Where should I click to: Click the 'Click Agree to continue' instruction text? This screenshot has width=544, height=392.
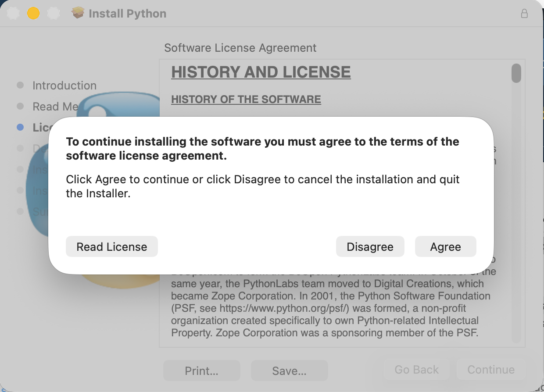click(262, 186)
